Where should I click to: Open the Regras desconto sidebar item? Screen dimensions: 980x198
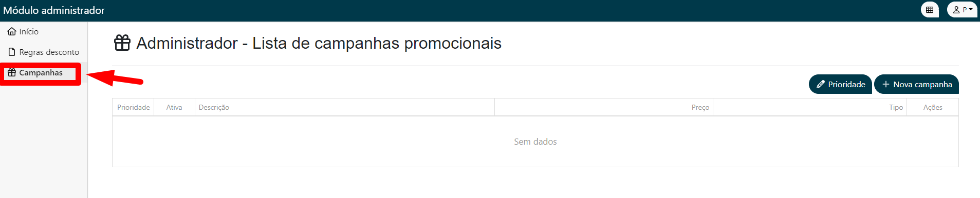pos(44,52)
